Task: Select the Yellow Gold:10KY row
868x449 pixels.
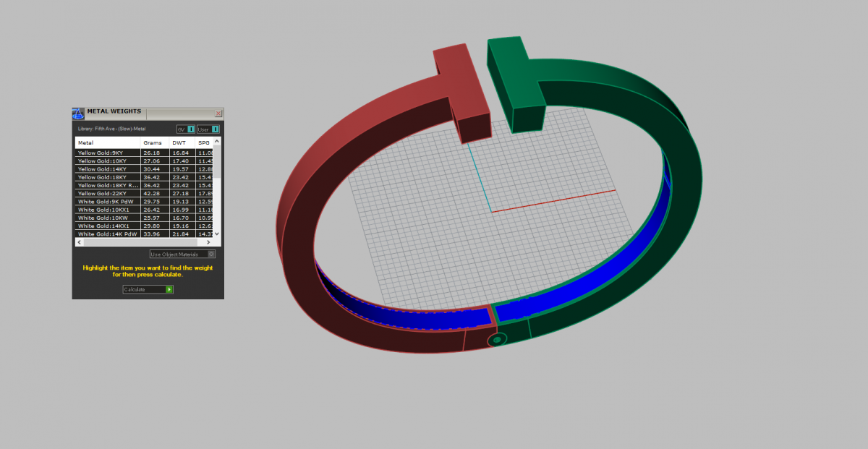Action: (144, 161)
